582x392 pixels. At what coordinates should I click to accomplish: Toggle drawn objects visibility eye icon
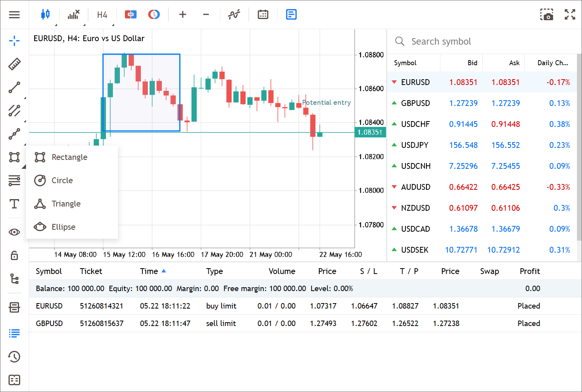pyautogui.click(x=14, y=232)
